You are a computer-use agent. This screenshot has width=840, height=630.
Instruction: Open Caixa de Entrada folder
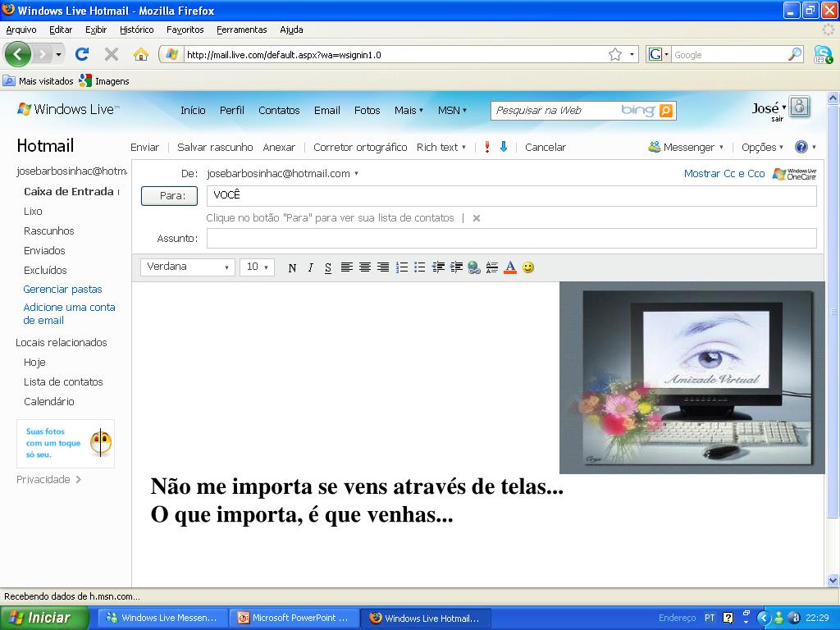69,191
